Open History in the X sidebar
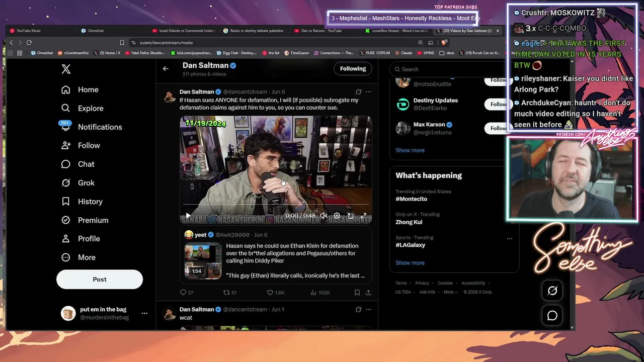Image resolution: width=644 pixels, height=362 pixels. coord(82,201)
